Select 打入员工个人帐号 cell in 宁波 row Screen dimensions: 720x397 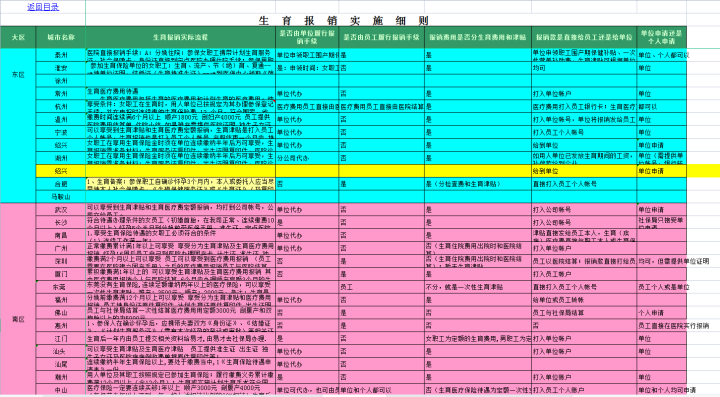pos(584,132)
